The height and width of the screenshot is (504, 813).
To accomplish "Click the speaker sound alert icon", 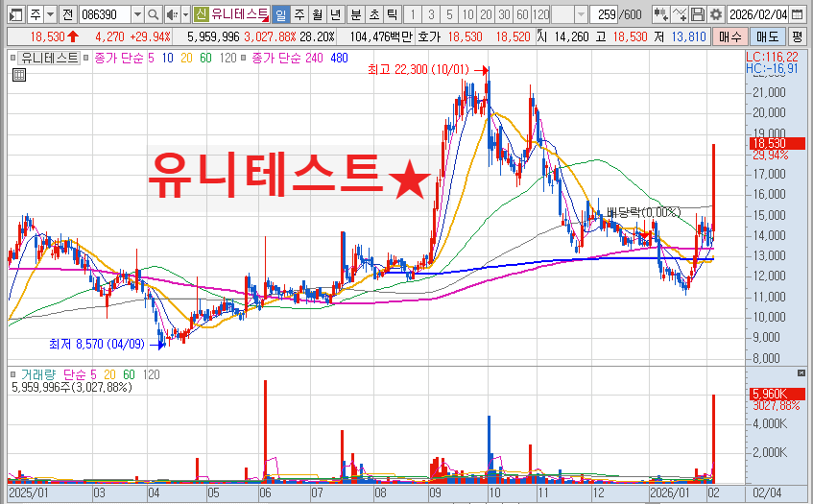I will click(172, 14).
